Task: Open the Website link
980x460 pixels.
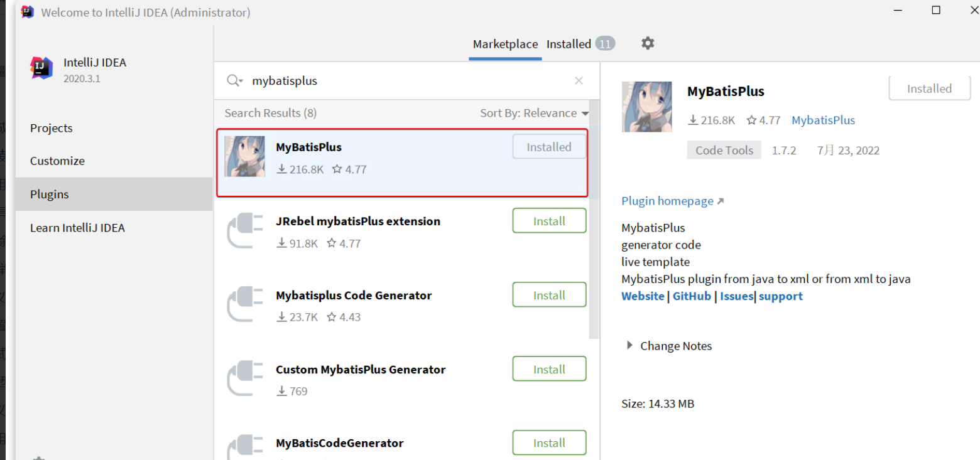Action: point(643,296)
